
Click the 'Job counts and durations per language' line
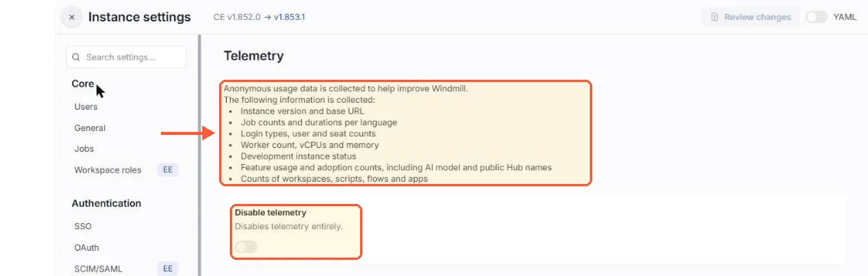(x=319, y=123)
